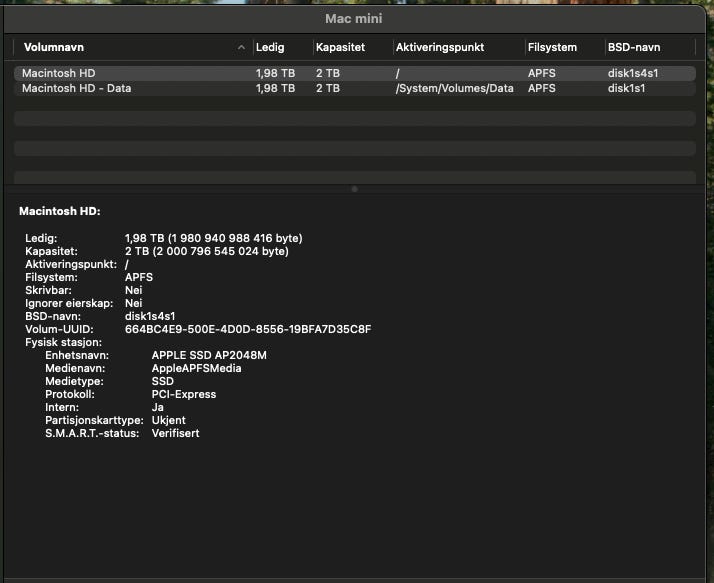Click the details BSD-navn value disk1s4s1
The image size is (714, 583).
pos(150,317)
